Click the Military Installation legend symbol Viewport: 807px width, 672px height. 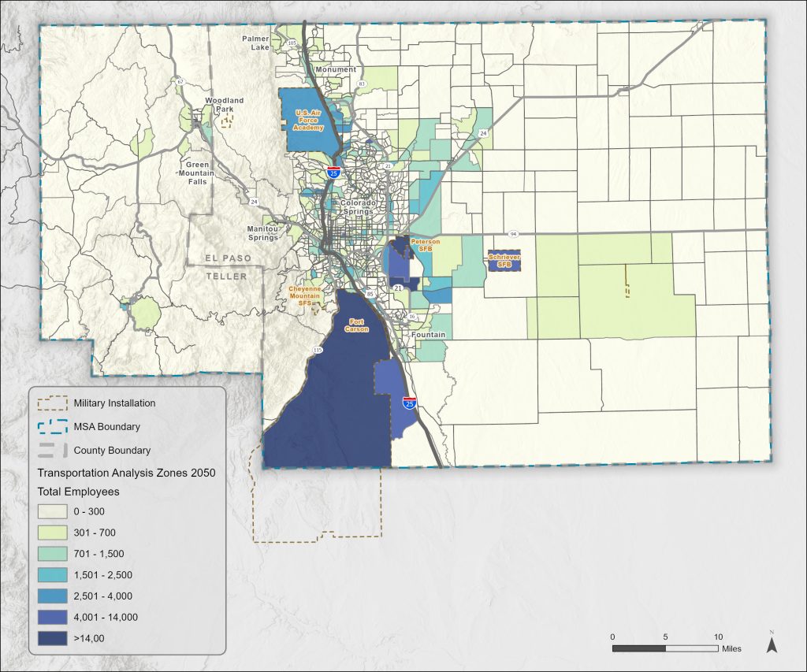coord(53,403)
